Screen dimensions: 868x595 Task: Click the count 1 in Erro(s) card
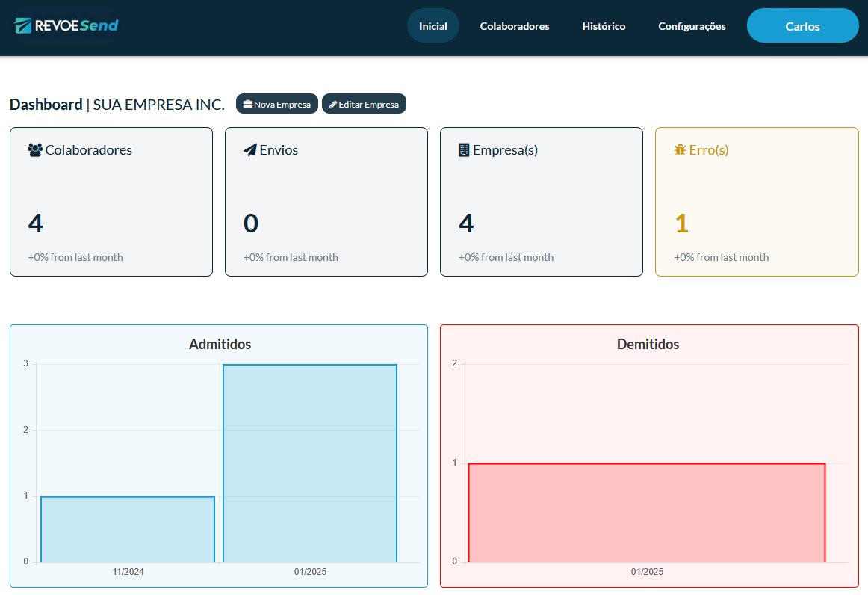pyautogui.click(x=681, y=223)
